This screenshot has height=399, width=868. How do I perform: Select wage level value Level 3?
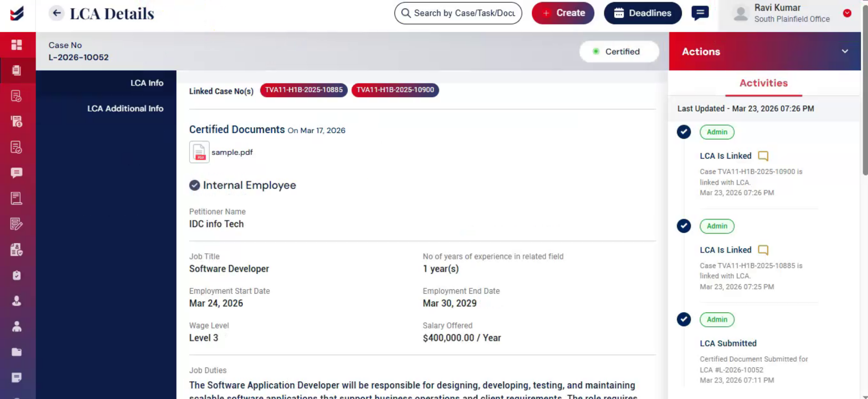pyautogui.click(x=204, y=338)
